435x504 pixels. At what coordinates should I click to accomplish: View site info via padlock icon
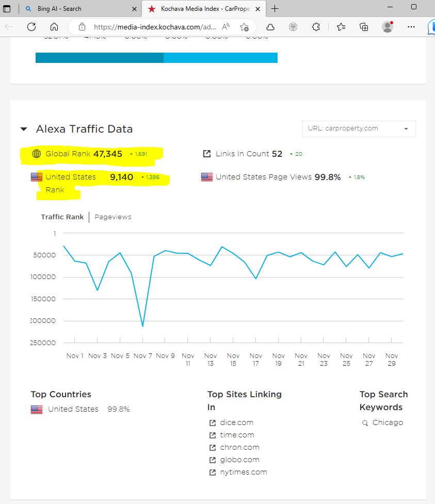82,27
